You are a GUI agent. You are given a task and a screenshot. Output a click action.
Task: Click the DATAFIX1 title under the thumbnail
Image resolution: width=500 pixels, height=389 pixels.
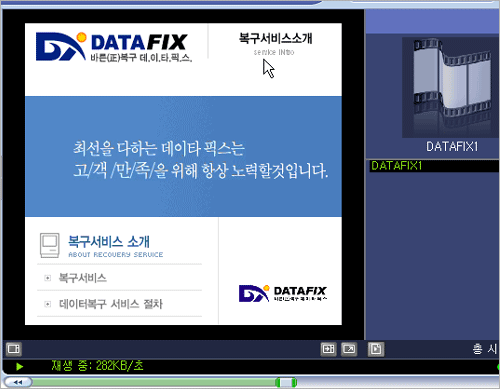(x=452, y=146)
